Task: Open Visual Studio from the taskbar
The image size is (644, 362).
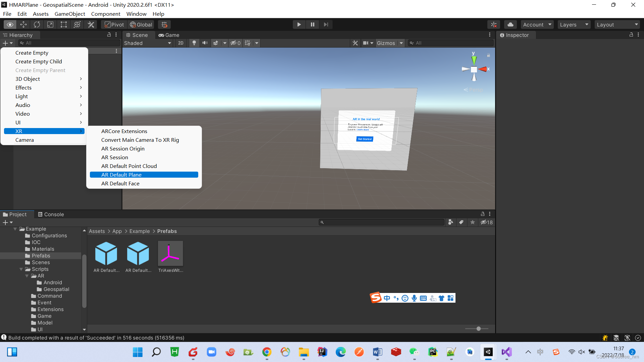Action: tap(506, 352)
